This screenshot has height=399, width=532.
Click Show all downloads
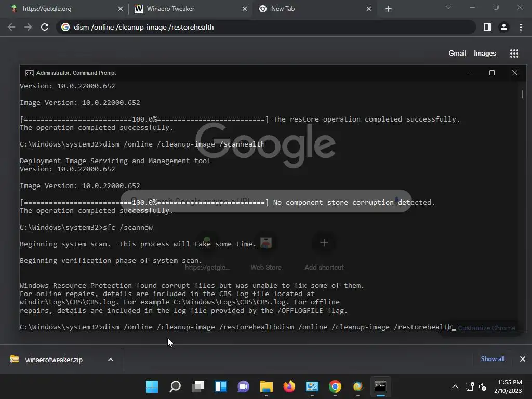[x=493, y=359]
